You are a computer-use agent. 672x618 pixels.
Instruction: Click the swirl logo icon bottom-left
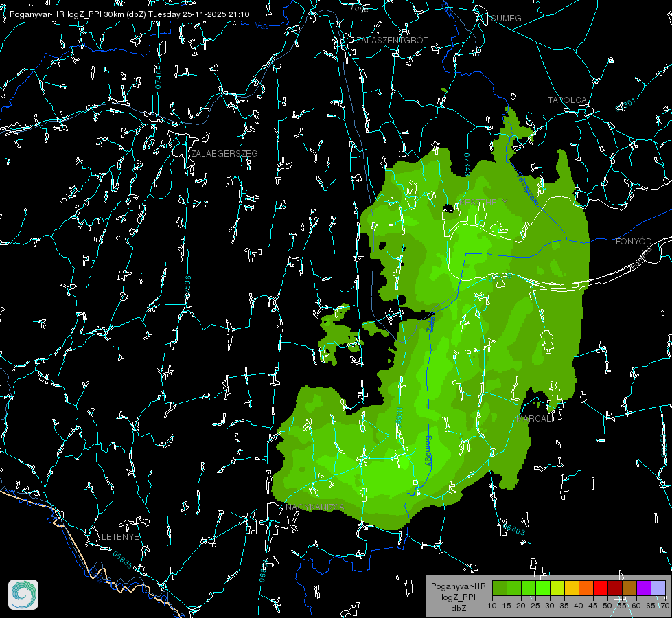23,595
